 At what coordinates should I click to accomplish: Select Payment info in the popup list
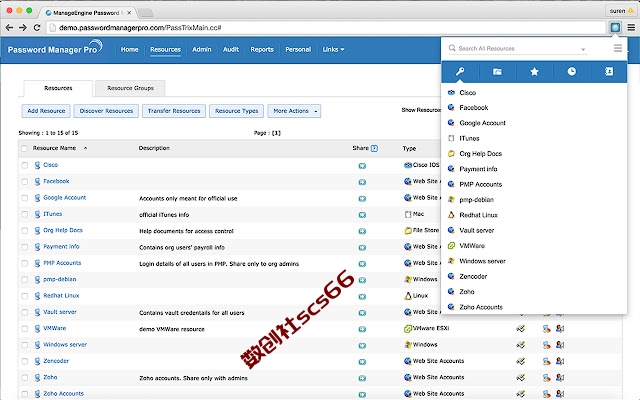478,169
